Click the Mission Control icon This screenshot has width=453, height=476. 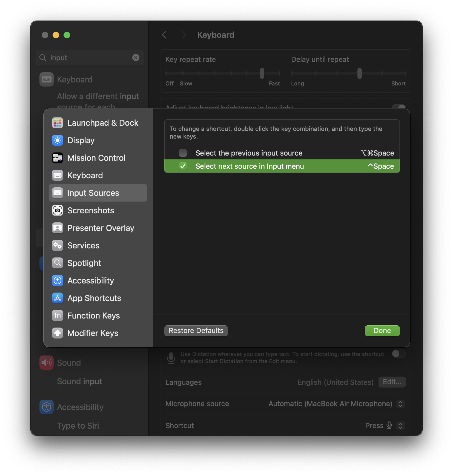pos(58,158)
